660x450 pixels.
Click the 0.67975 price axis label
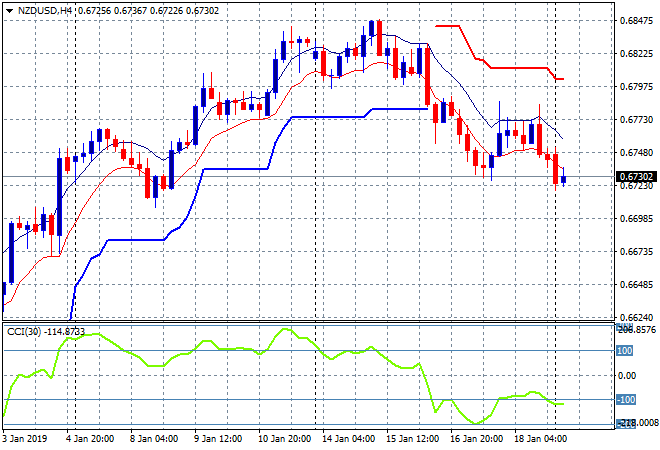pos(636,87)
